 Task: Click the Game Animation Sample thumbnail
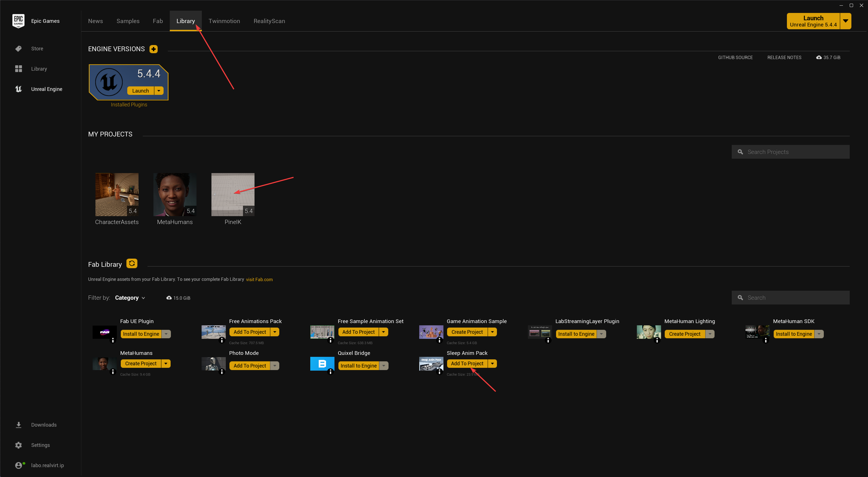[x=431, y=332]
